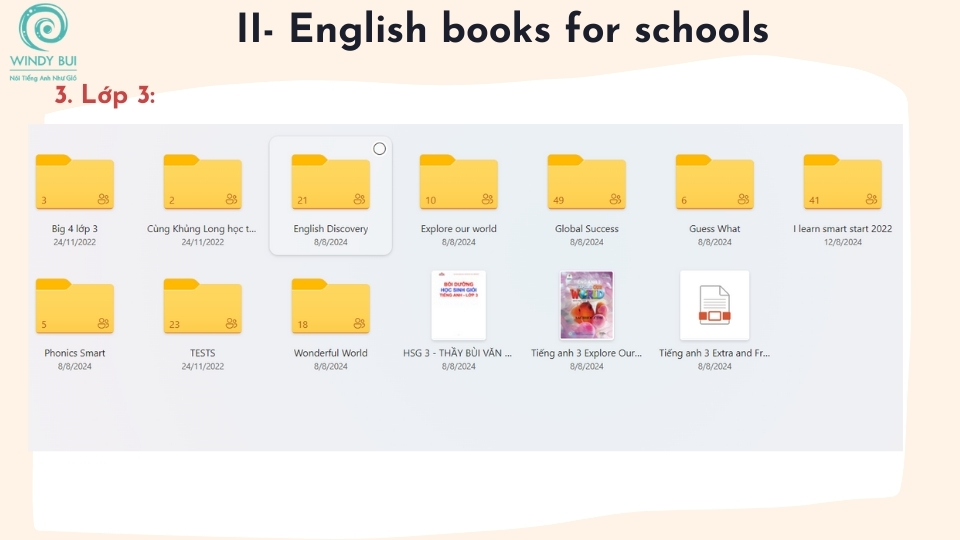The height and width of the screenshot is (540, 960).
Task: Open the Wonderful World folder
Action: [331, 307]
